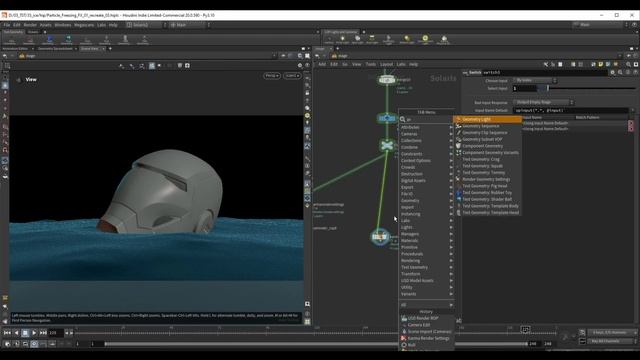Open the Solaris2 desktop dropdown
Screen dimensions: 640x360
coord(146,25)
